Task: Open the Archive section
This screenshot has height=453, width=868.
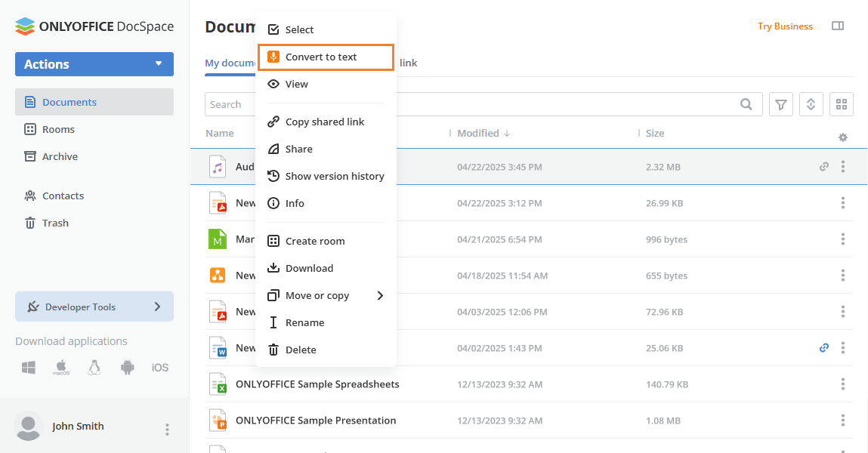Action: (51, 156)
